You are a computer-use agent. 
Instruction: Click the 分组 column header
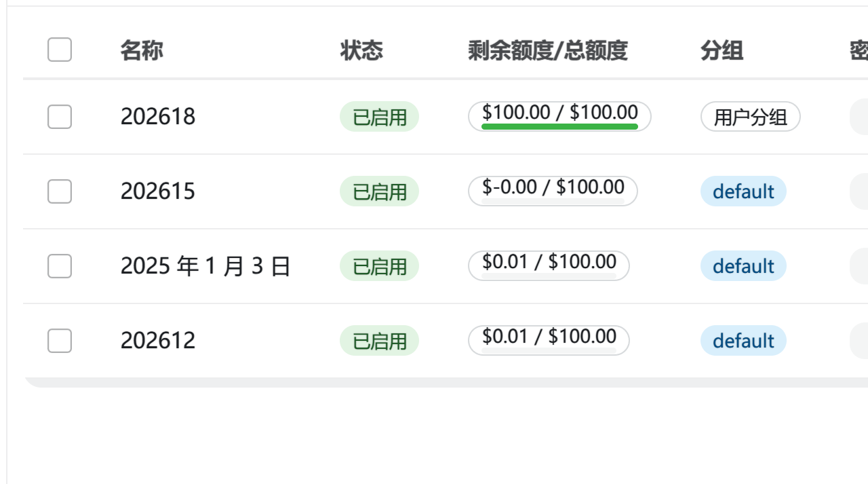tap(722, 50)
